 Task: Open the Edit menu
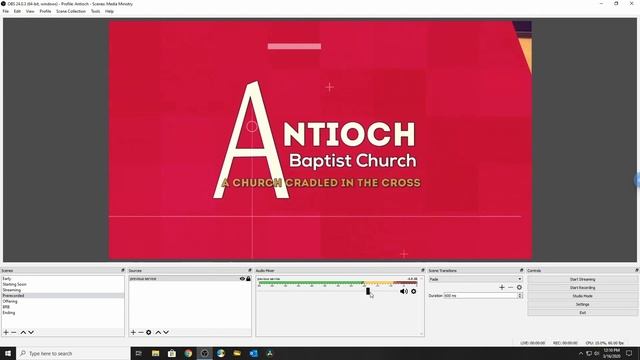pos(17,11)
